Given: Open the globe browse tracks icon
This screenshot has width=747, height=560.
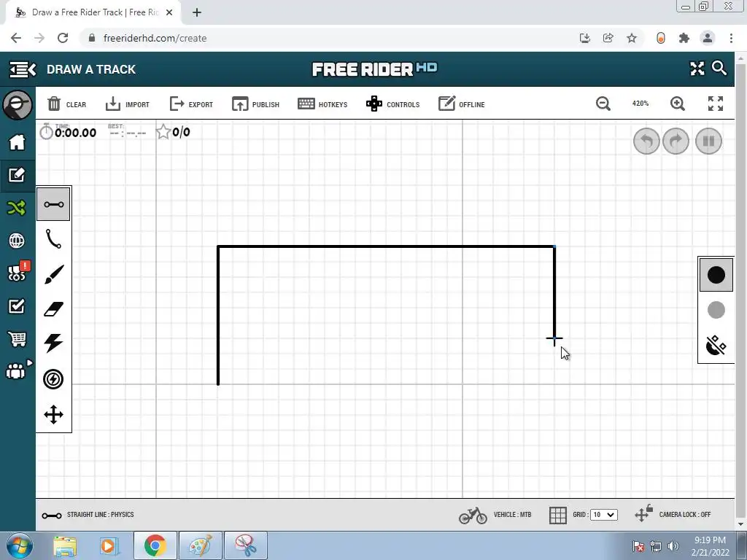Looking at the screenshot, I should click(17, 241).
